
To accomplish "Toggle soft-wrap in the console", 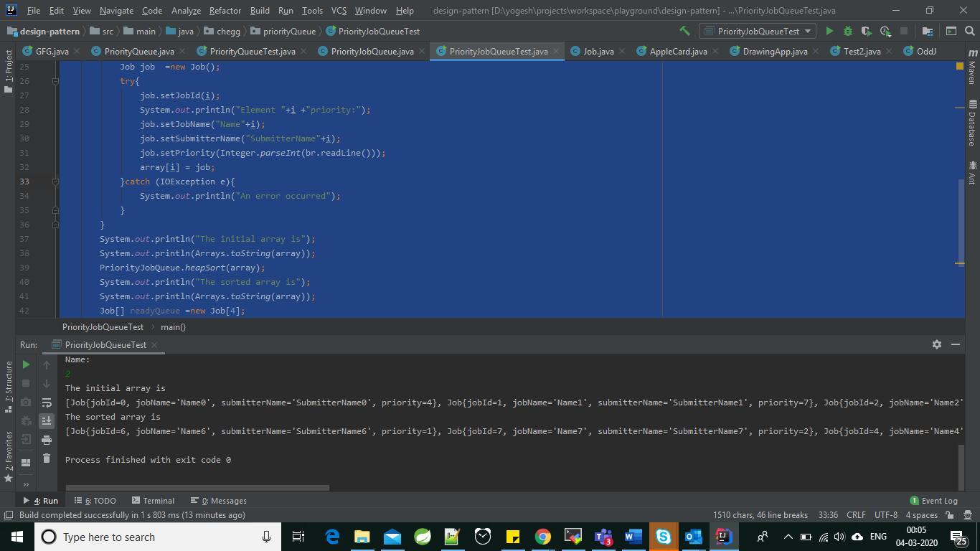I will point(47,402).
